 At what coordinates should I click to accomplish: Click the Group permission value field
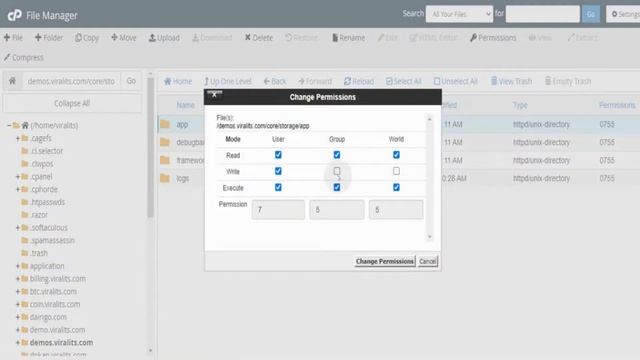pos(337,210)
